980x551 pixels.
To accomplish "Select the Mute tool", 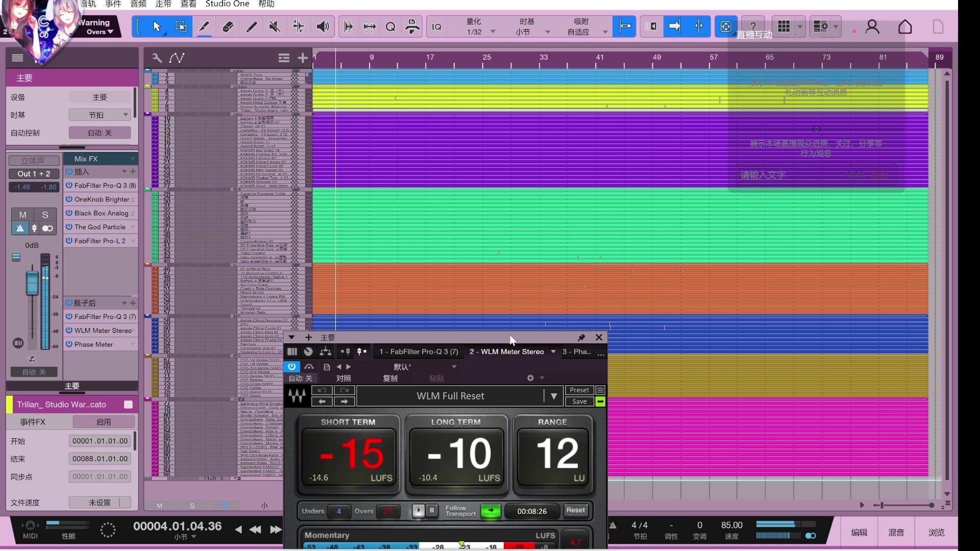I will tap(275, 27).
